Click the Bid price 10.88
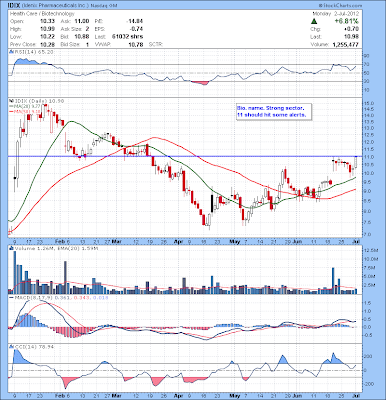The image size is (386, 400). click(83, 36)
